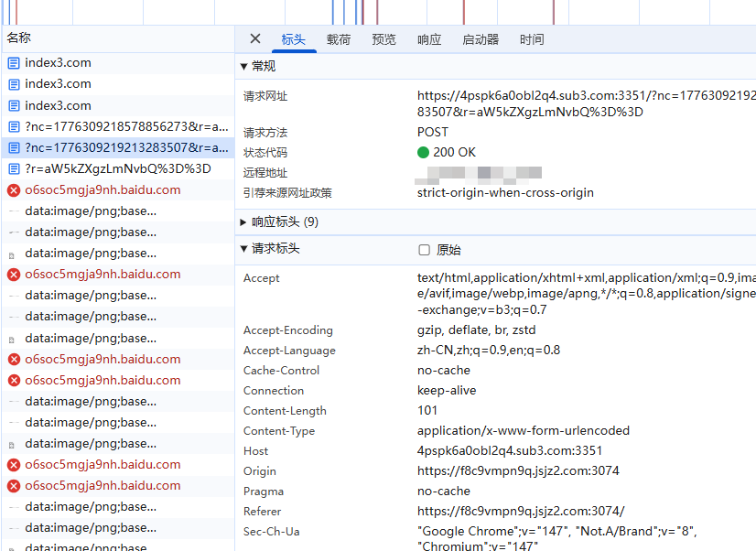Open the 预览 tab
Screen dimensions: 756x551
click(x=384, y=39)
